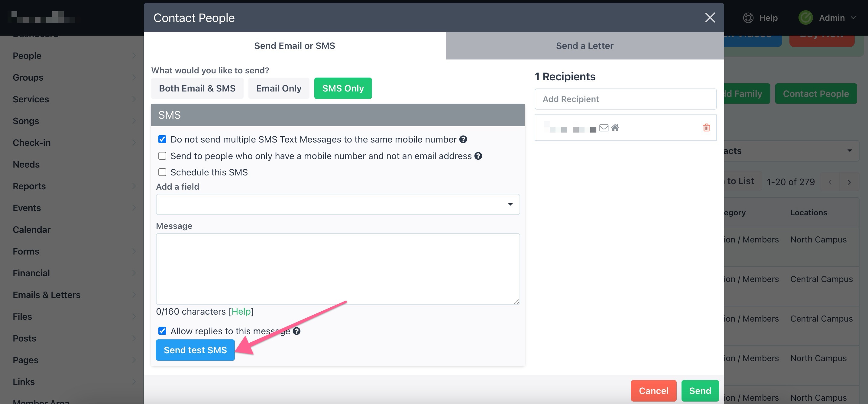Click the help icon beside mobile-number-only option
The image size is (868, 404).
tap(478, 156)
